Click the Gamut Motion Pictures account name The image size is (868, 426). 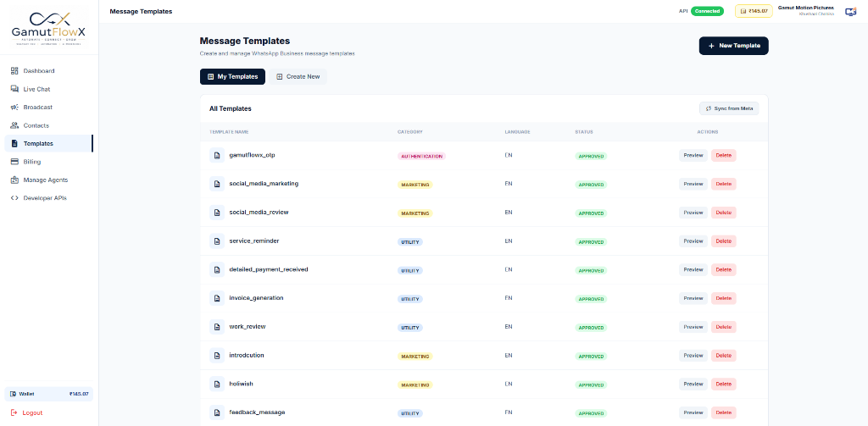pos(806,8)
